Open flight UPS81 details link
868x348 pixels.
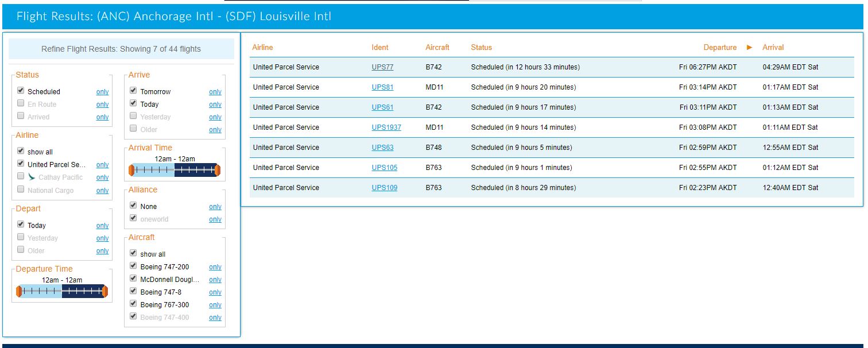[x=382, y=87]
